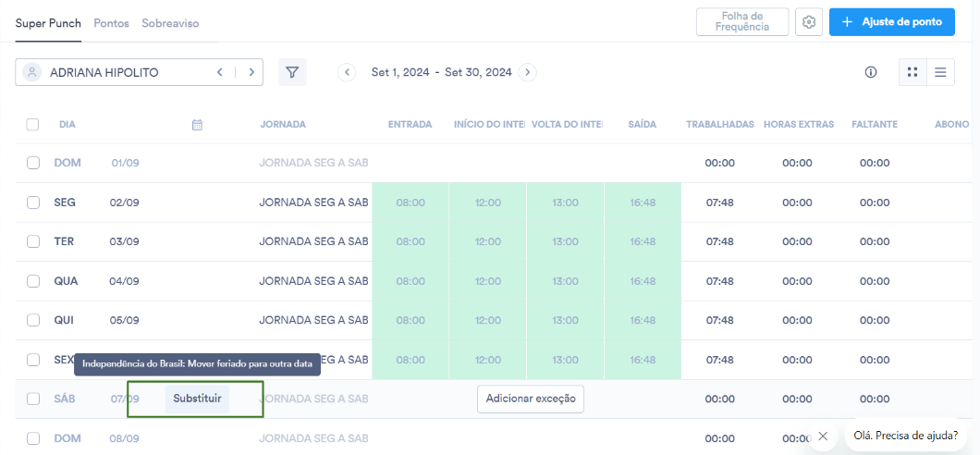Click the 03/09 date cell
The height and width of the screenshot is (455, 980).
pos(125,242)
